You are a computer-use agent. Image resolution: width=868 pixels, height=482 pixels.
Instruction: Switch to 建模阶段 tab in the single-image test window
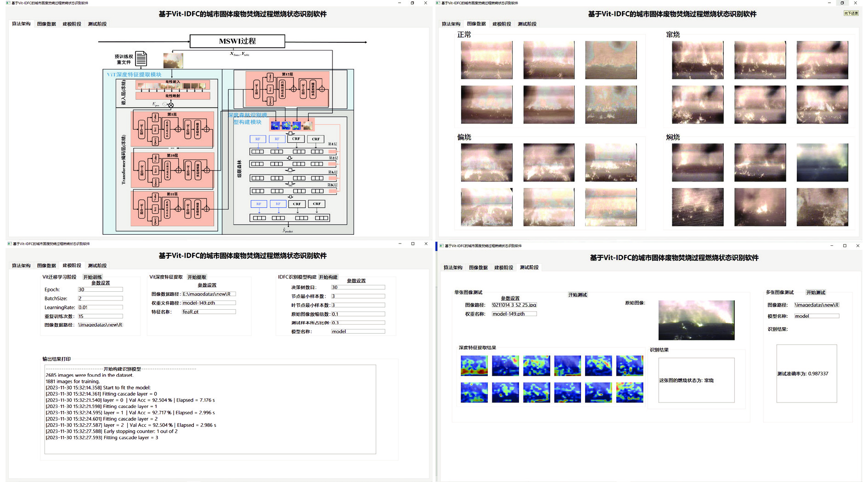click(504, 267)
